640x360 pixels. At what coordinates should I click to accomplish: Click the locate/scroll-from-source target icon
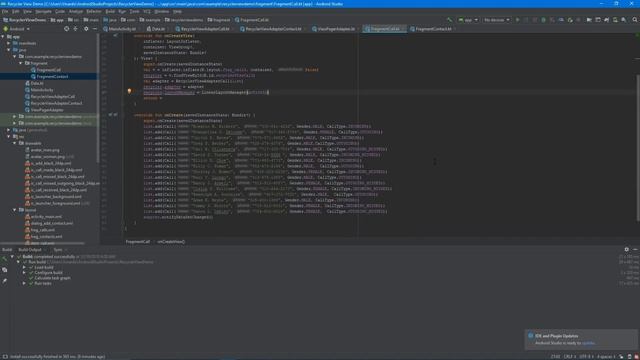pos(67,29)
